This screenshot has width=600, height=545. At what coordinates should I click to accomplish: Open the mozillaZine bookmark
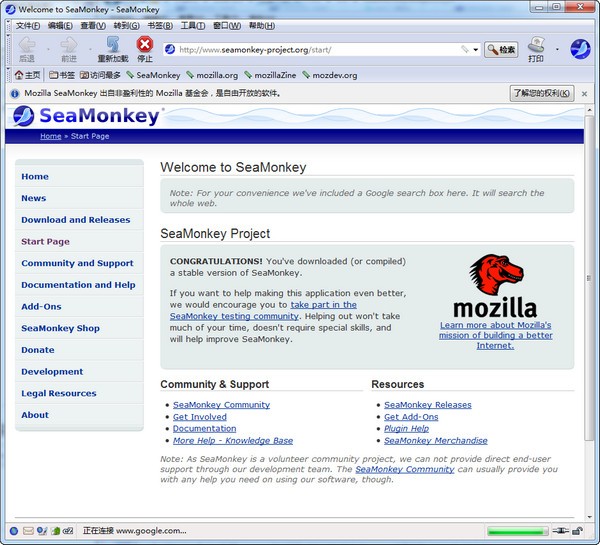click(270, 75)
